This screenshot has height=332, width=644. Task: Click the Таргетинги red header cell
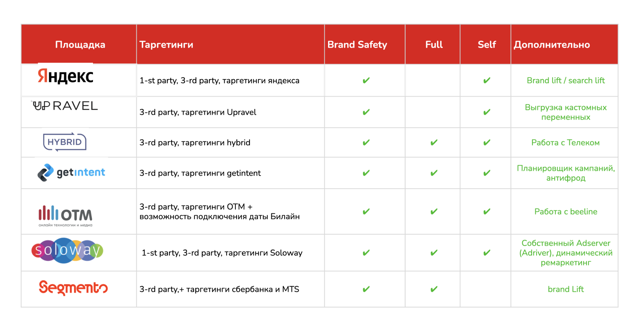point(230,45)
